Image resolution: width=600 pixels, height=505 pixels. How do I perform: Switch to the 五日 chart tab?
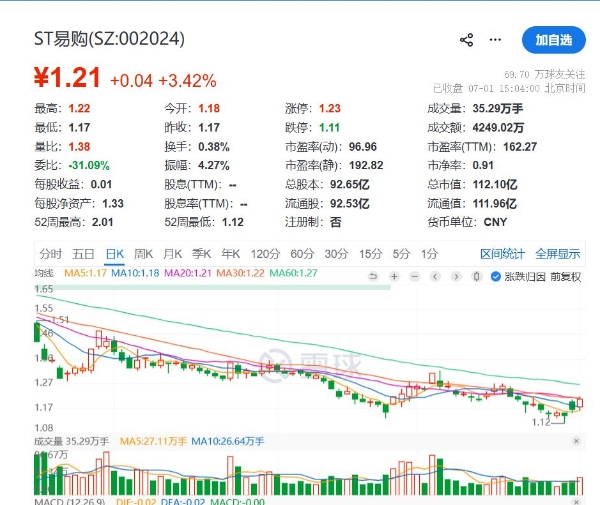coord(83,254)
